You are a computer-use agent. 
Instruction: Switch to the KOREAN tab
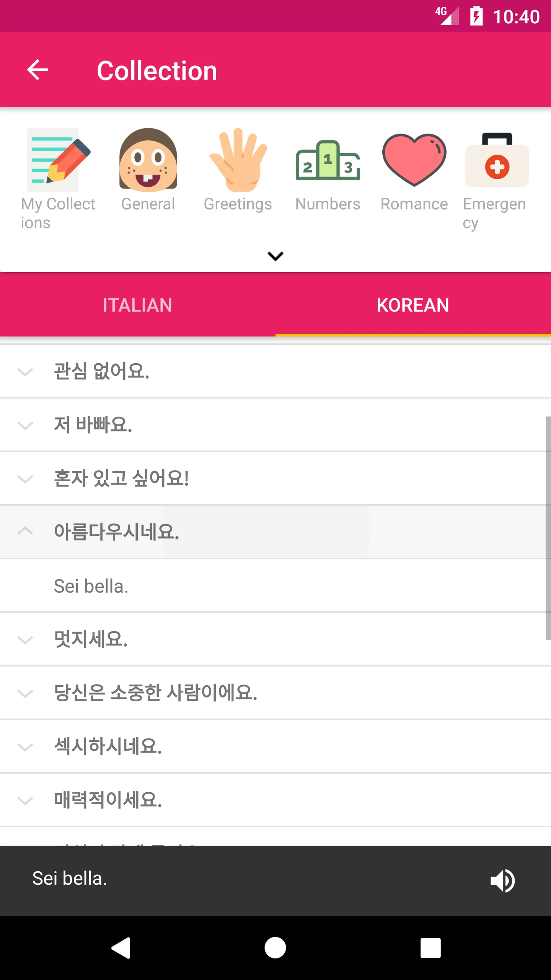coord(413,305)
